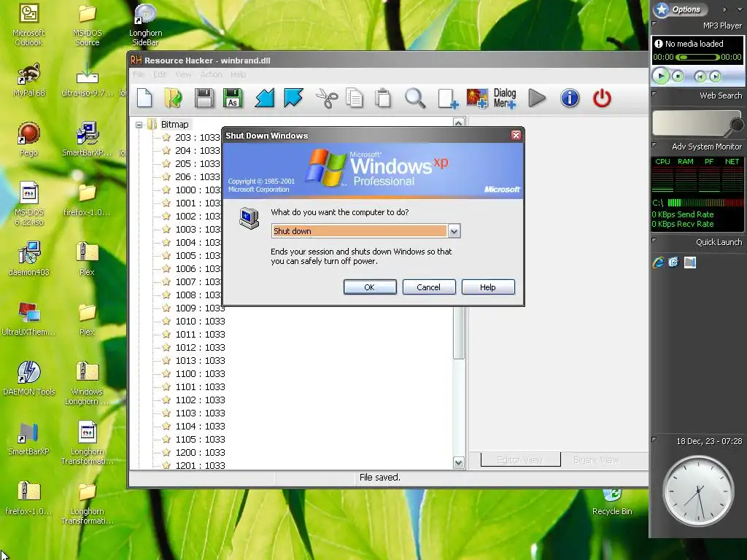Image resolution: width=747 pixels, height=560 pixels.
Task: Click the MP3 Player progress slider
Action: [x=697, y=57]
